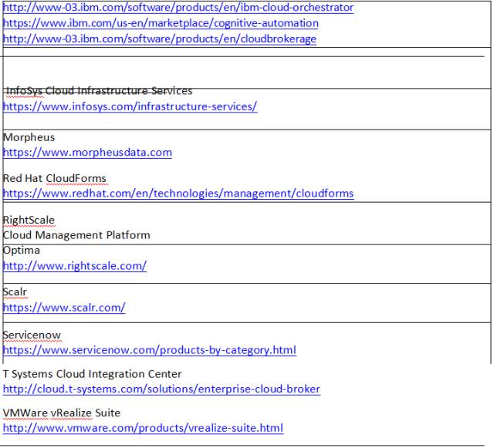This screenshot has width=494, height=448.
Task: Click the 'Servicenow' text
Action: tap(32, 335)
